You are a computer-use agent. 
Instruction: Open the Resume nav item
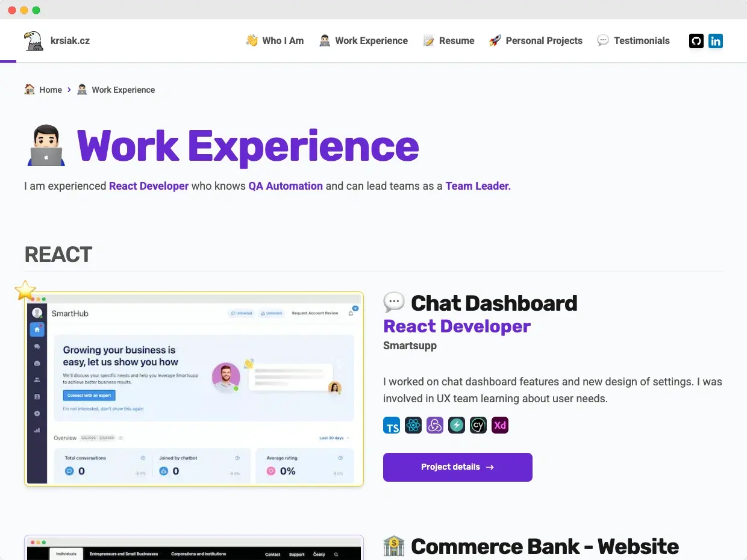(449, 41)
